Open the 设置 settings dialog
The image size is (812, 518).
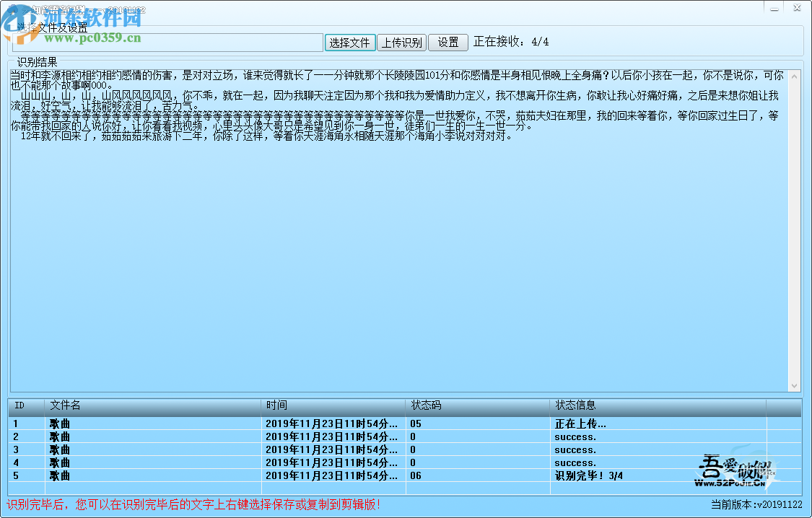coord(448,42)
